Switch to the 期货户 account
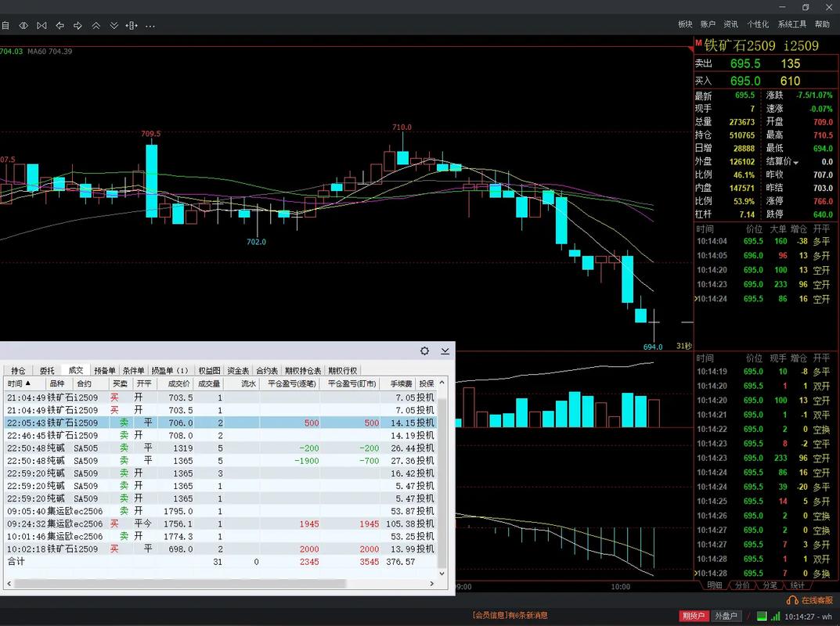840x626 pixels. (x=694, y=617)
